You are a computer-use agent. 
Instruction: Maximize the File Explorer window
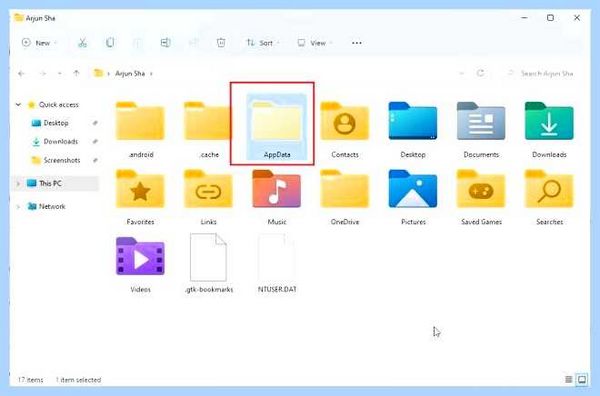pyautogui.click(x=550, y=18)
